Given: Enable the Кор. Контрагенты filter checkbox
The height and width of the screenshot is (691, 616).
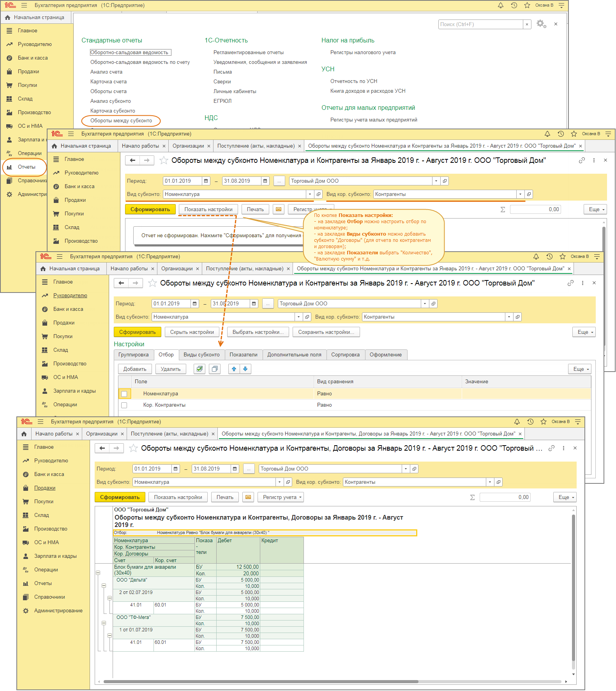Looking at the screenshot, I should (124, 405).
